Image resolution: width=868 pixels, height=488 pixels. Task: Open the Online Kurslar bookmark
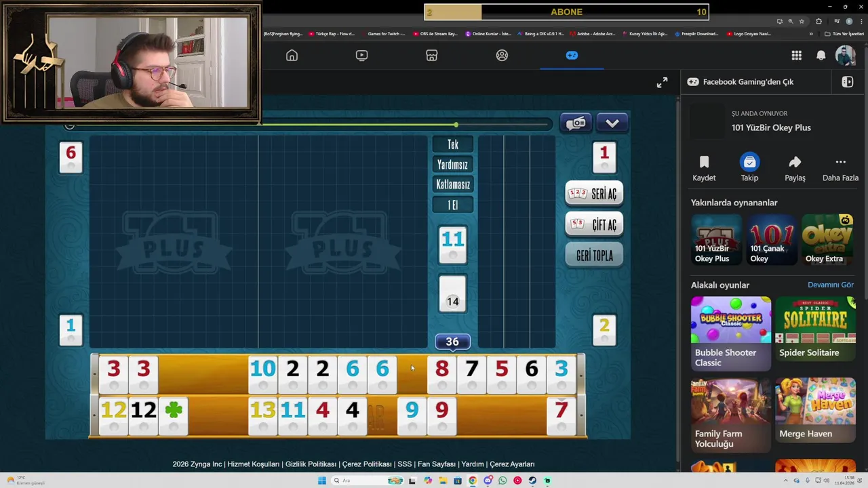click(x=488, y=34)
